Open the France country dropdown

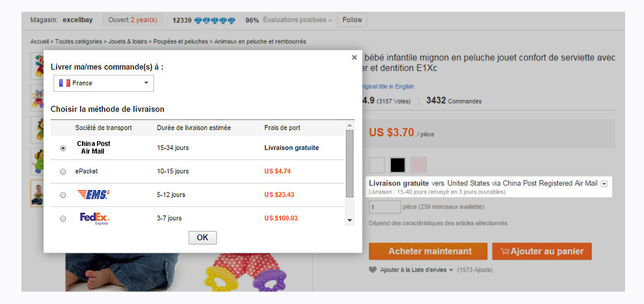[x=103, y=83]
